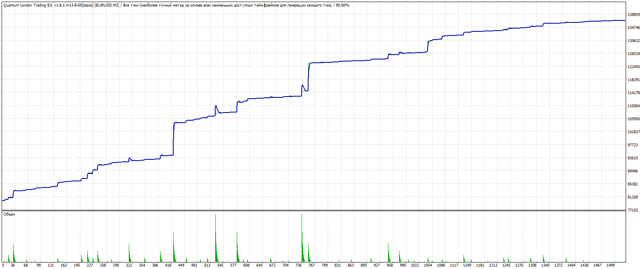
Task: Click the balance axis value 81269
Action: point(633,197)
